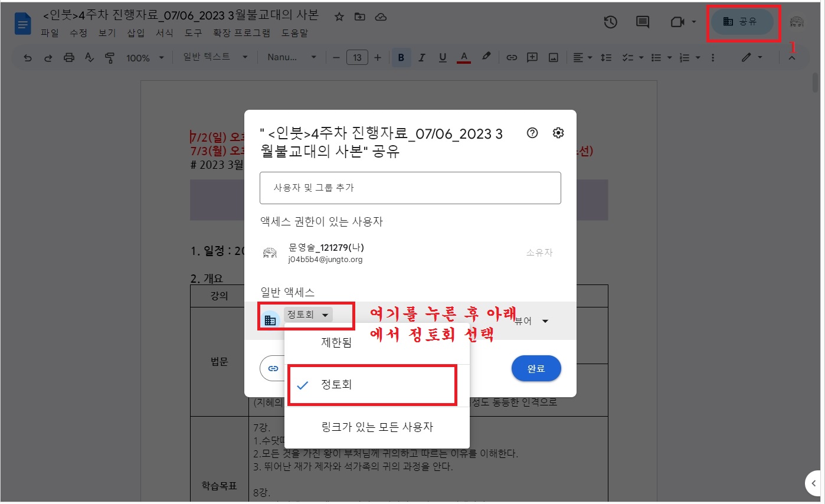This screenshot has width=825, height=504.
Task: Run spelling and grammar check
Action: point(89,57)
